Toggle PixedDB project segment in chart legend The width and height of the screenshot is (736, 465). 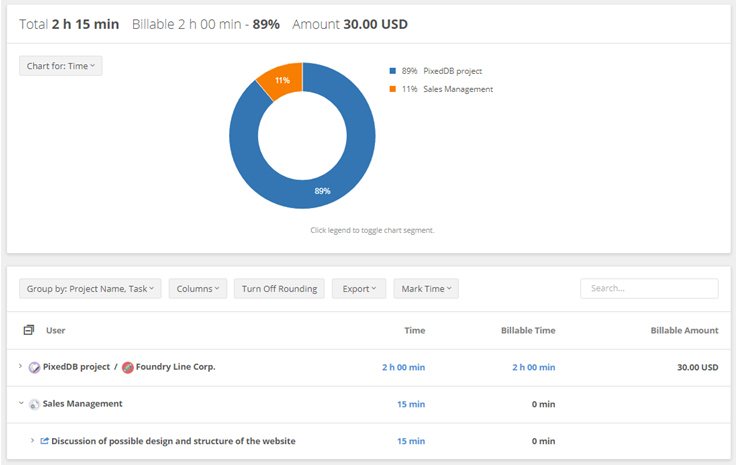(x=440, y=71)
